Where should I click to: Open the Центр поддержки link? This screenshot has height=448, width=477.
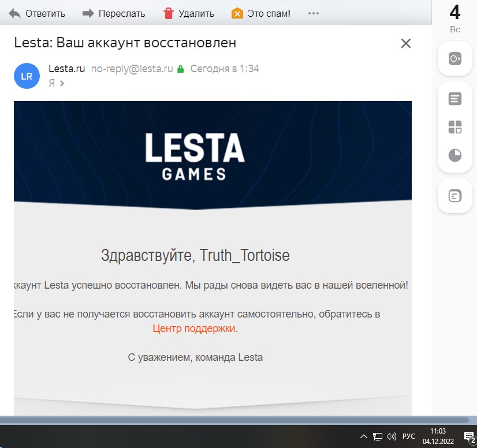(x=194, y=328)
